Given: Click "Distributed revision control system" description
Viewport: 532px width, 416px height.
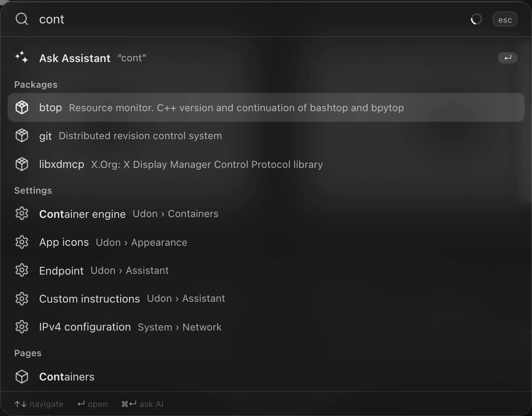Looking at the screenshot, I should [140, 136].
